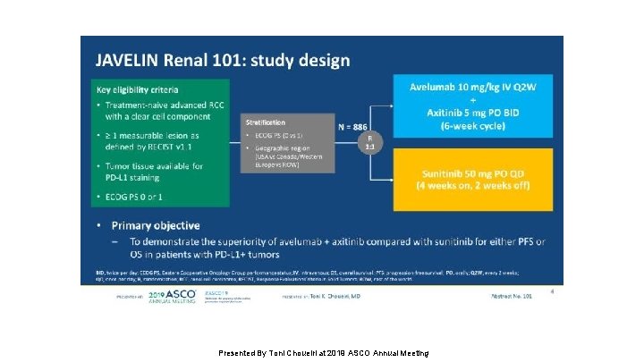Click 'Sunitinib 50 mg PO QD' text
Viewport: 644px width, 362px height.
click(x=473, y=173)
